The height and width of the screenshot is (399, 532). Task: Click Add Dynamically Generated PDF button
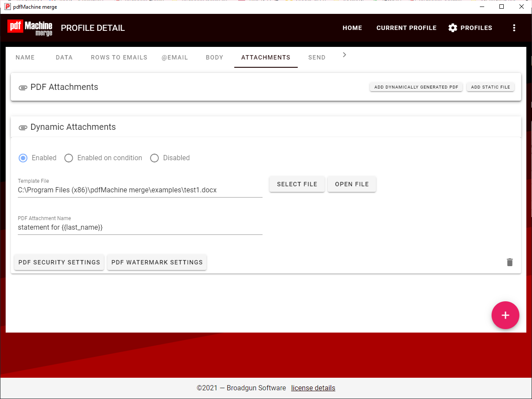pyautogui.click(x=416, y=87)
